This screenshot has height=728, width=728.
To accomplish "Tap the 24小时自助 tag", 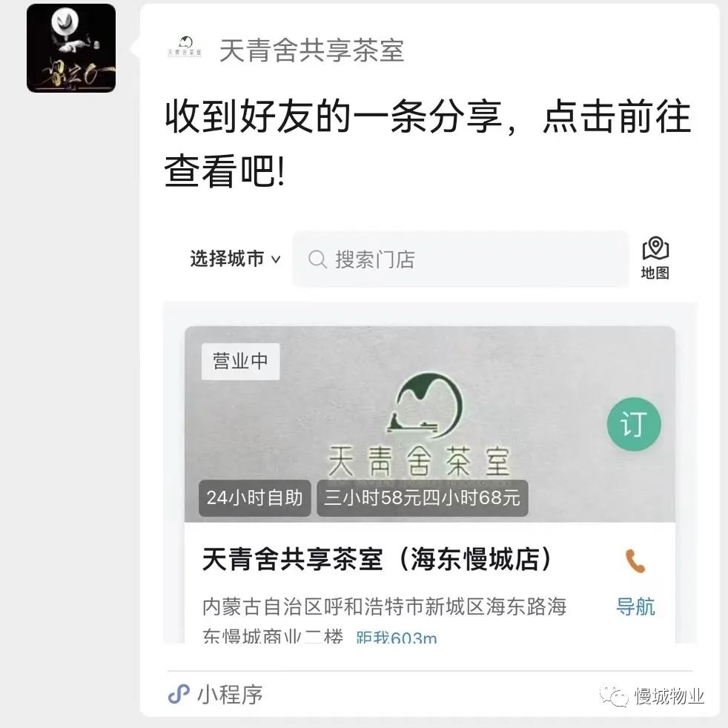I will (254, 497).
